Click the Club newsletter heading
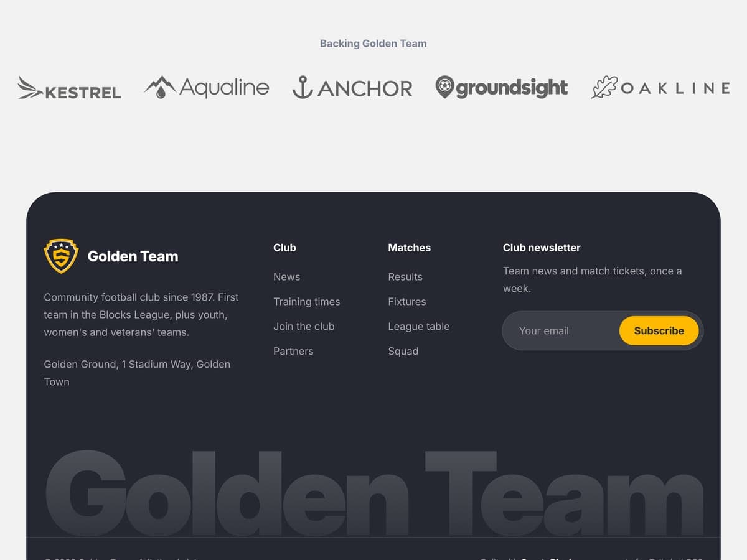Viewport: 747px width, 560px height. tap(542, 248)
